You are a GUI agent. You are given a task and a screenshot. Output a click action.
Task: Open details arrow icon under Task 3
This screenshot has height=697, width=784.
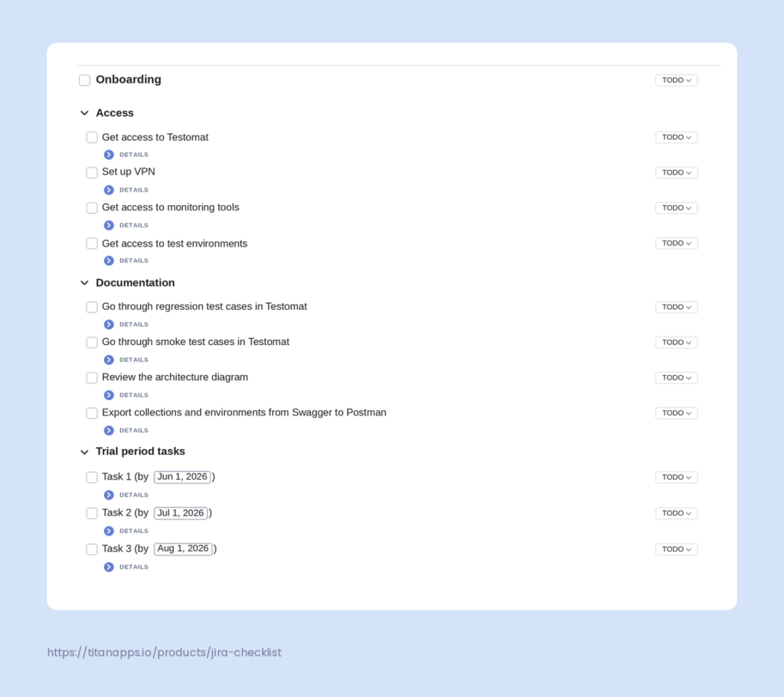[x=109, y=567]
